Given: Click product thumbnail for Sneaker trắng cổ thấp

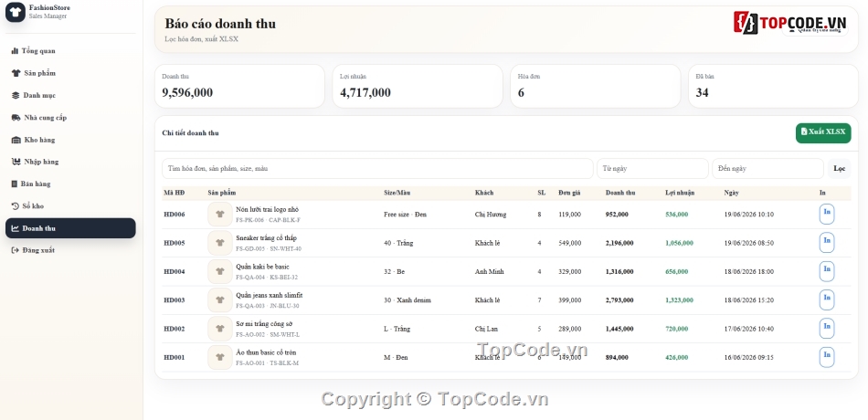Looking at the screenshot, I should point(220,243).
